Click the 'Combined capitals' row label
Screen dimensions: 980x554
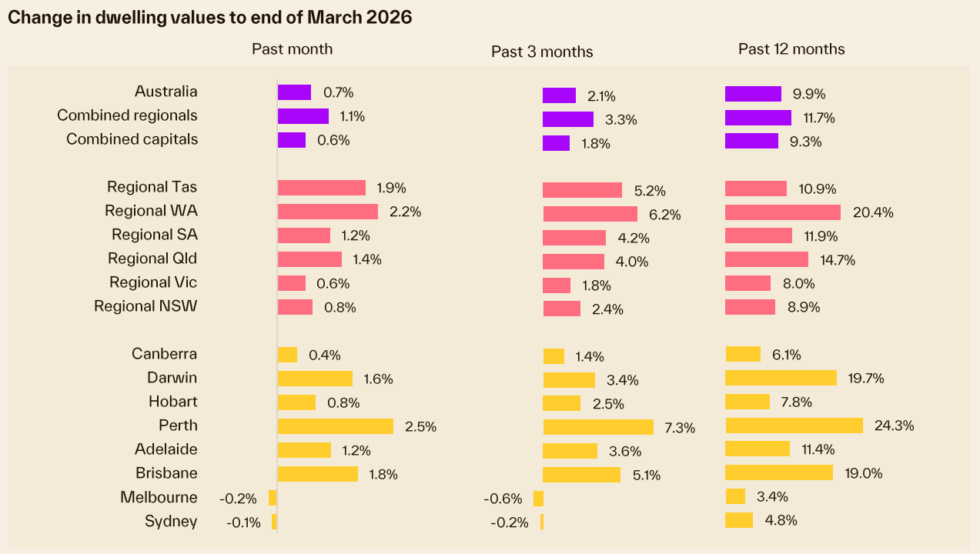pyautogui.click(x=132, y=139)
